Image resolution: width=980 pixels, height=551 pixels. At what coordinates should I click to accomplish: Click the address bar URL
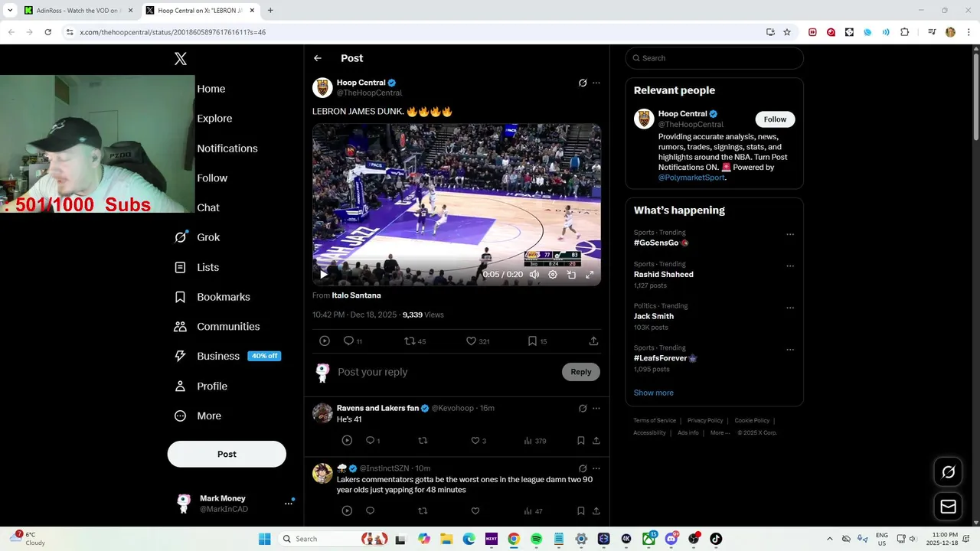coord(173,32)
